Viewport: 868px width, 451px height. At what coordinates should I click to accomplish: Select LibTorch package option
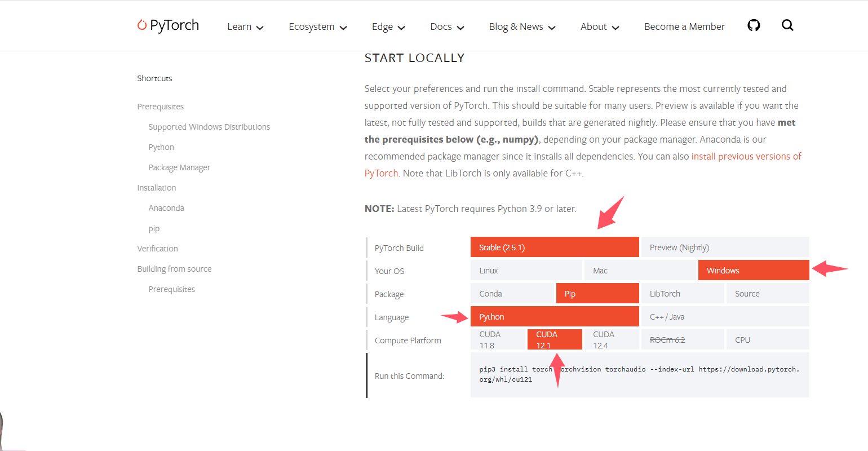pos(683,293)
